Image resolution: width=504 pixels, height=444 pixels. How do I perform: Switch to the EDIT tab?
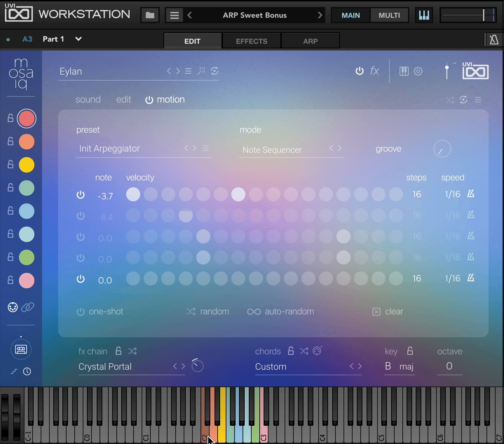click(192, 41)
